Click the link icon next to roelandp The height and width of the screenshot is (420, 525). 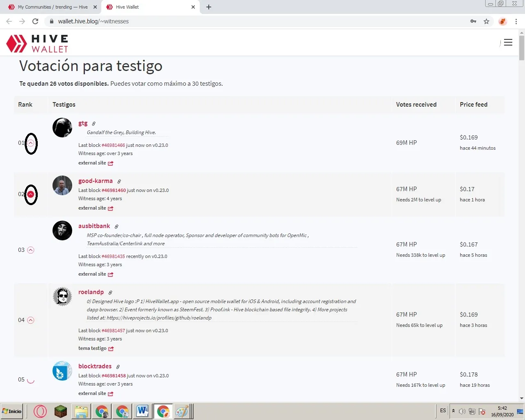pos(110,292)
